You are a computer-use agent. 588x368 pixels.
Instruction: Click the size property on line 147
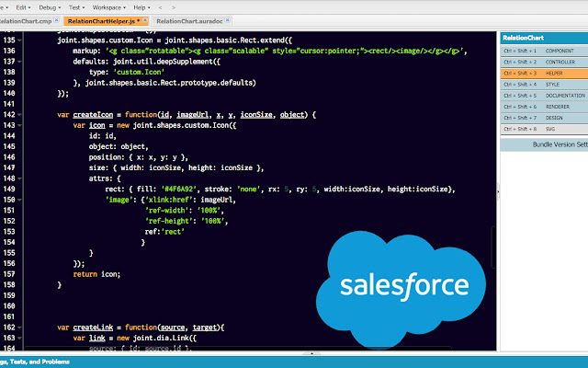tap(176, 167)
